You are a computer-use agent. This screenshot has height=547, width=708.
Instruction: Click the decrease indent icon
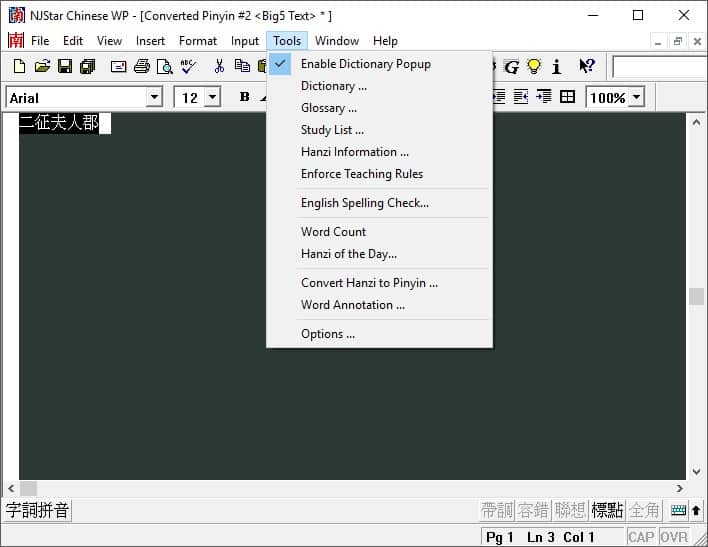(x=521, y=97)
